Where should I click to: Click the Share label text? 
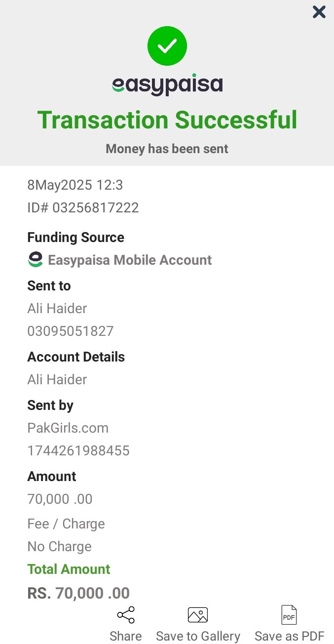pyautogui.click(x=125, y=636)
